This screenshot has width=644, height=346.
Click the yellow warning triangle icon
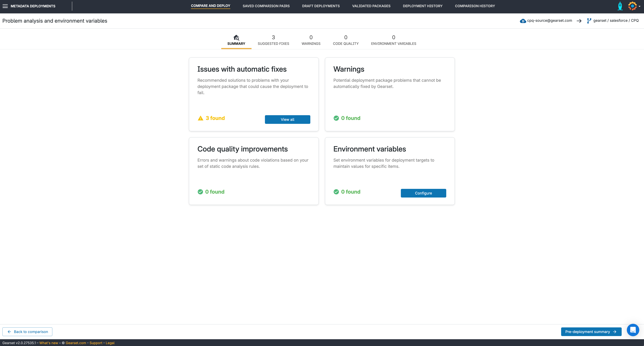point(200,118)
